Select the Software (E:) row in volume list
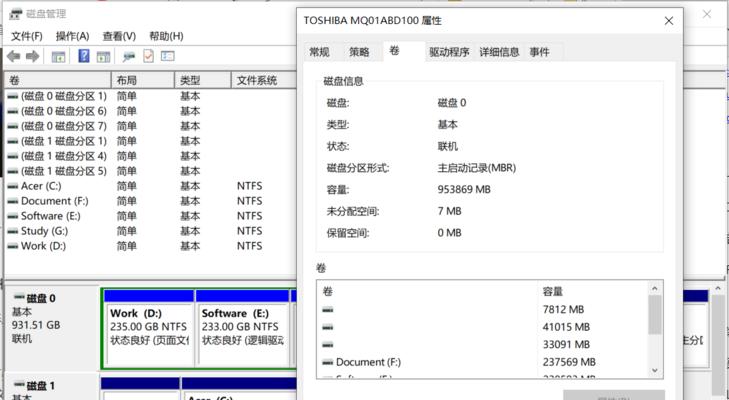This screenshot has width=729, height=400. point(150,216)
